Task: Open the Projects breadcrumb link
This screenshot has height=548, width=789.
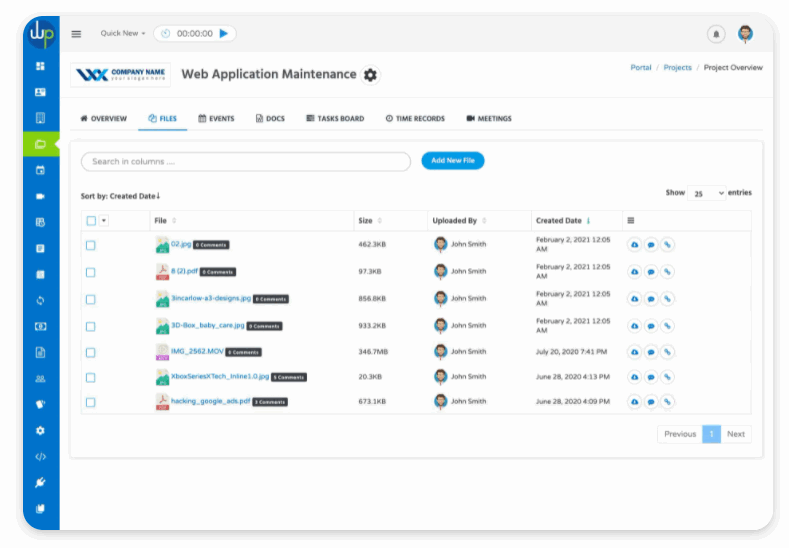Action: click(677, 67)
